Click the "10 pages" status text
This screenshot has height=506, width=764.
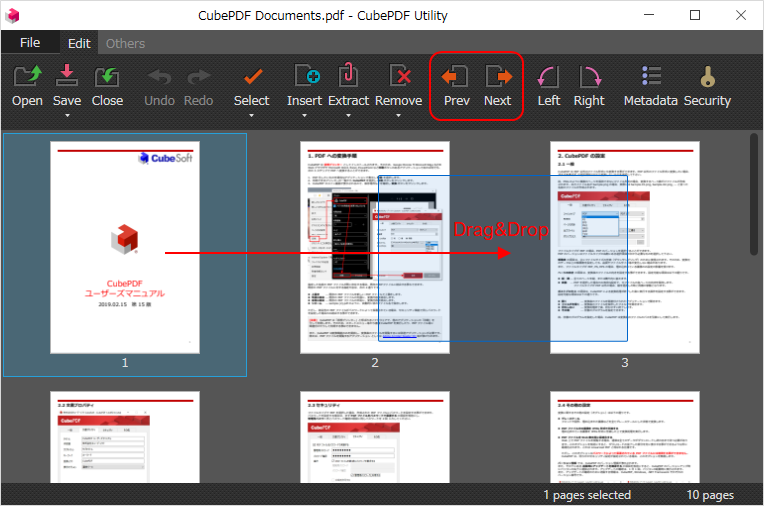pos(710,495)
